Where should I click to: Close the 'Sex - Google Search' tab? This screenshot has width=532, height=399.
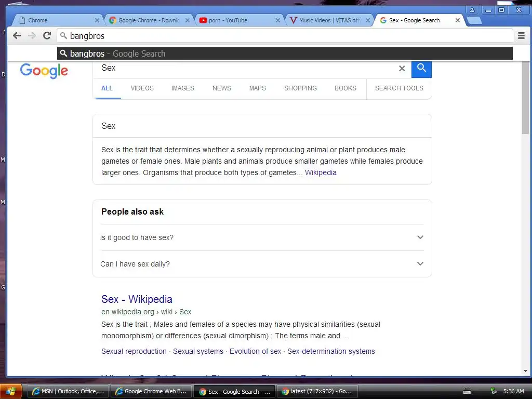click(x=457, y=20)
